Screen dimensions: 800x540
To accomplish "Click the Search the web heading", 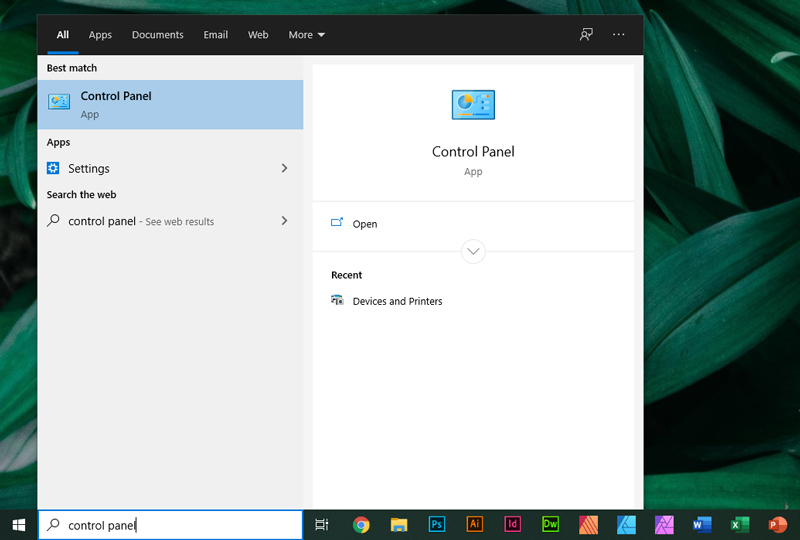I will point(81,194).
